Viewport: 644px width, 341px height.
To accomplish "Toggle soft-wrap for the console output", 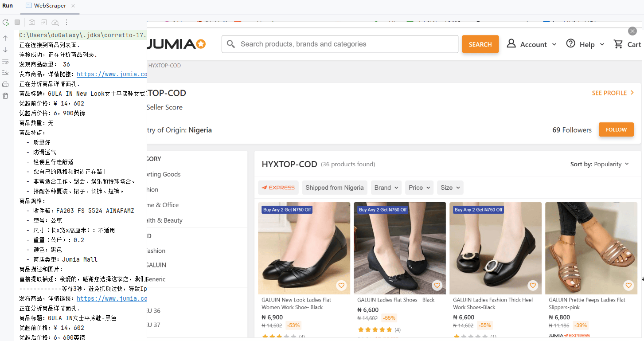I will pos(6,62).
